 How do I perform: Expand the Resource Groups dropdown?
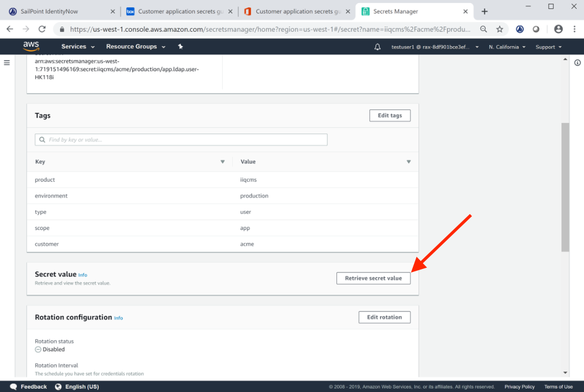[136, 47]
